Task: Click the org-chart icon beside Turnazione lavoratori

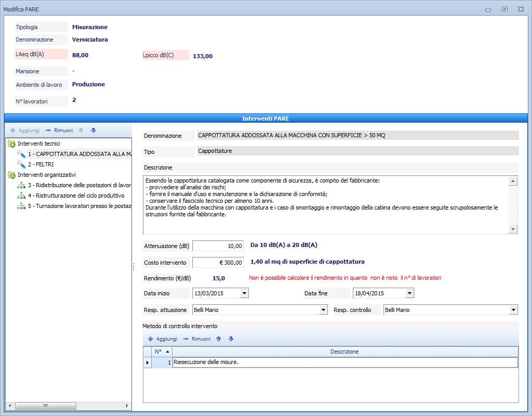Action: [21, 206]
